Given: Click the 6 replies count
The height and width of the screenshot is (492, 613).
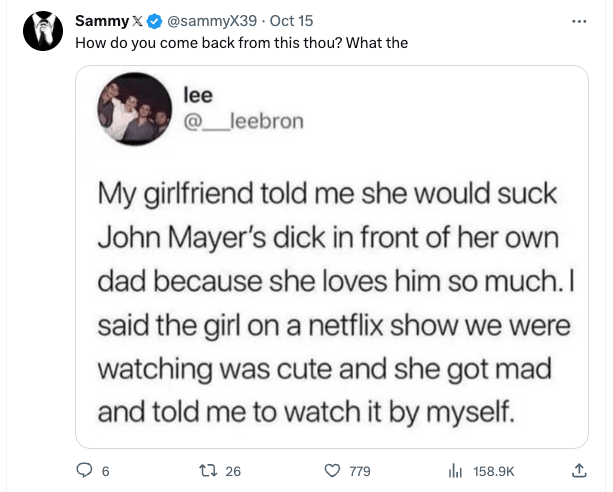Looking at the screenshot, I should [106, 471].
